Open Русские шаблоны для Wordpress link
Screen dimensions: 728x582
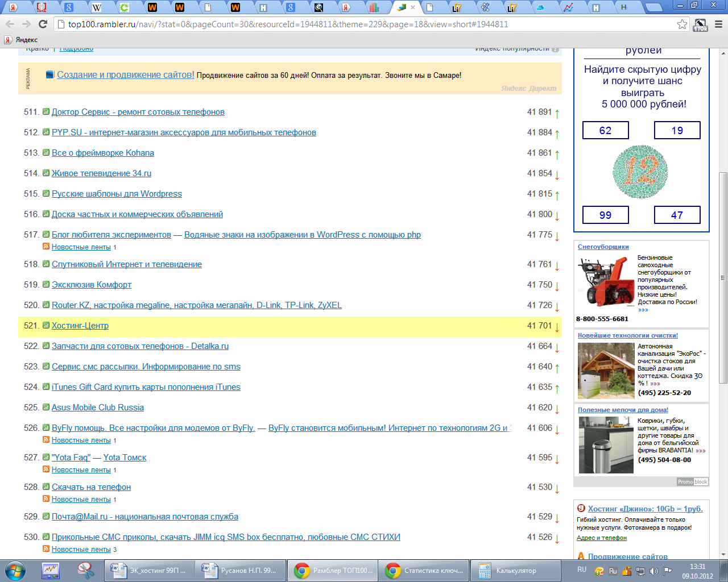click(117, 194)
